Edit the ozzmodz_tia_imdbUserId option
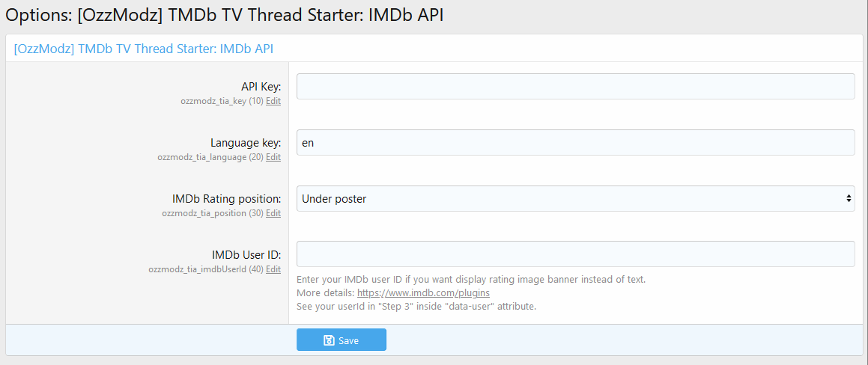 [x=273, y=269]
